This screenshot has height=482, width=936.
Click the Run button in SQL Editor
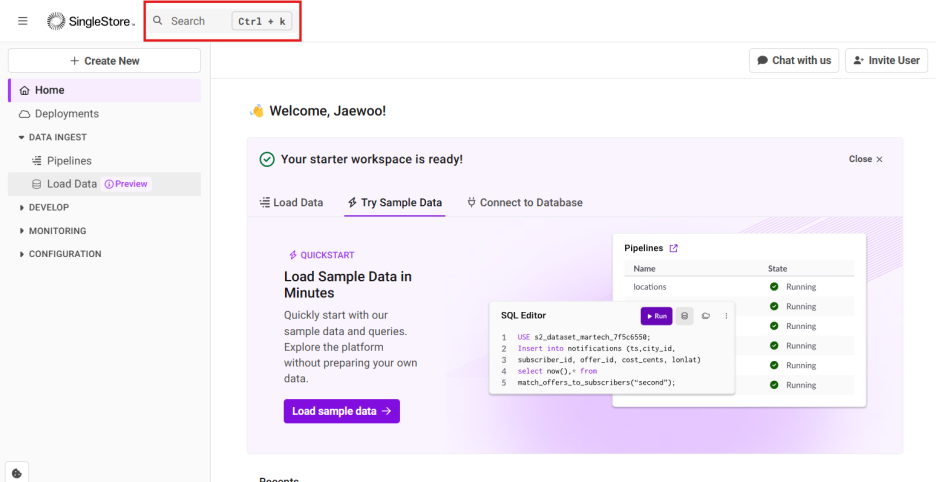point(657,316)
